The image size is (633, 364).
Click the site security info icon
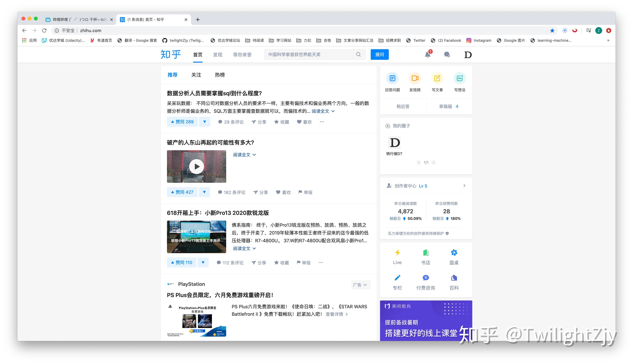(57, 31)
